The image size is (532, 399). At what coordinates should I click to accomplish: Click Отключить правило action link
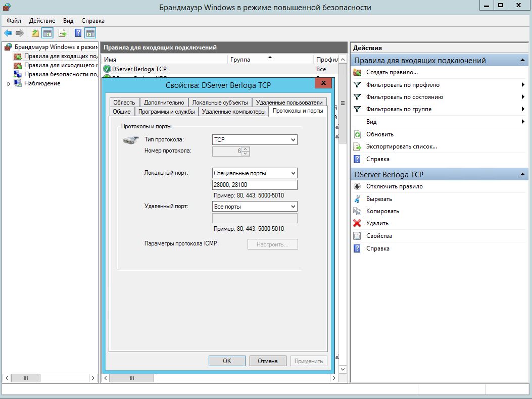pyautogui.click(x=394, y=186)
